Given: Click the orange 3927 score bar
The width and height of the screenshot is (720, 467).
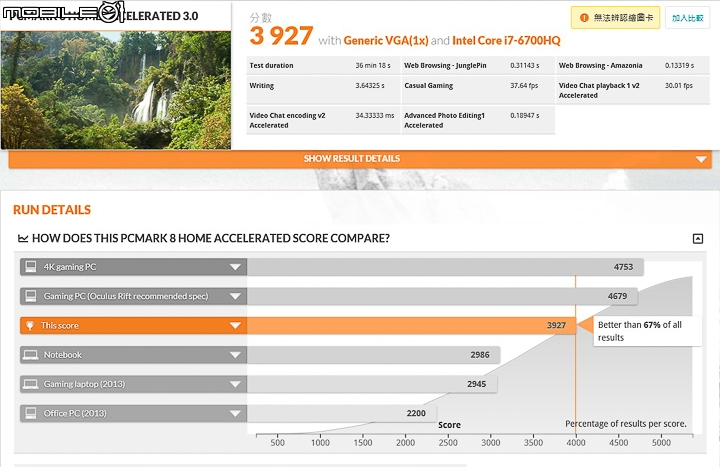Looking at the screenshot, I should (x=411, y=326).
